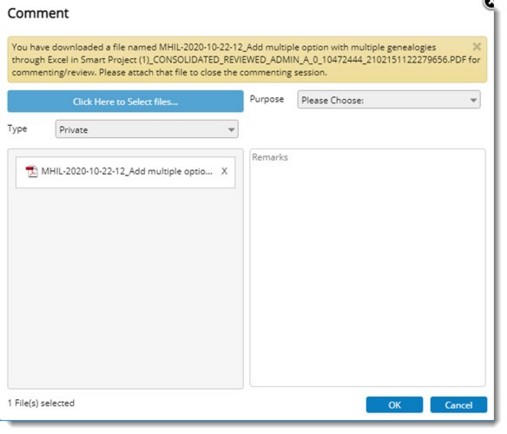Click the PDF icon of attached file
Viewport: 507px width, 434px height.
pos(32,172)
